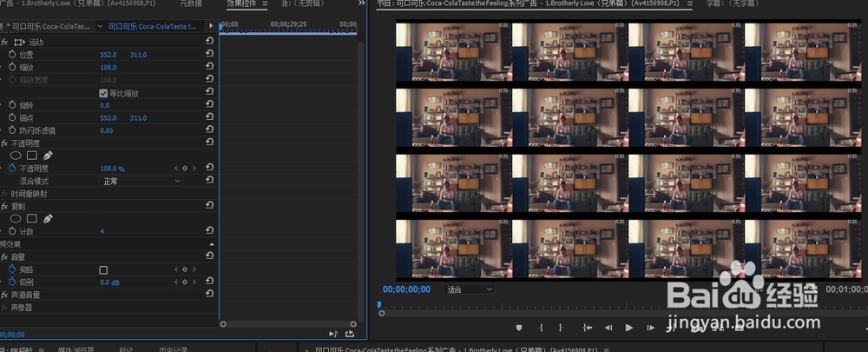Reset the 复制 (Replicate) effect
The image size is (868, 352).
pyautogui.click(x=210, y=206)
